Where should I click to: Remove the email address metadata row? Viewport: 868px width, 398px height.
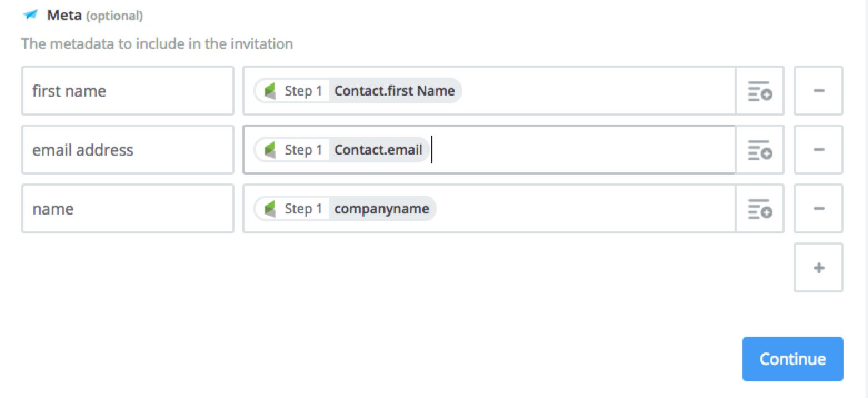point(818,150)
